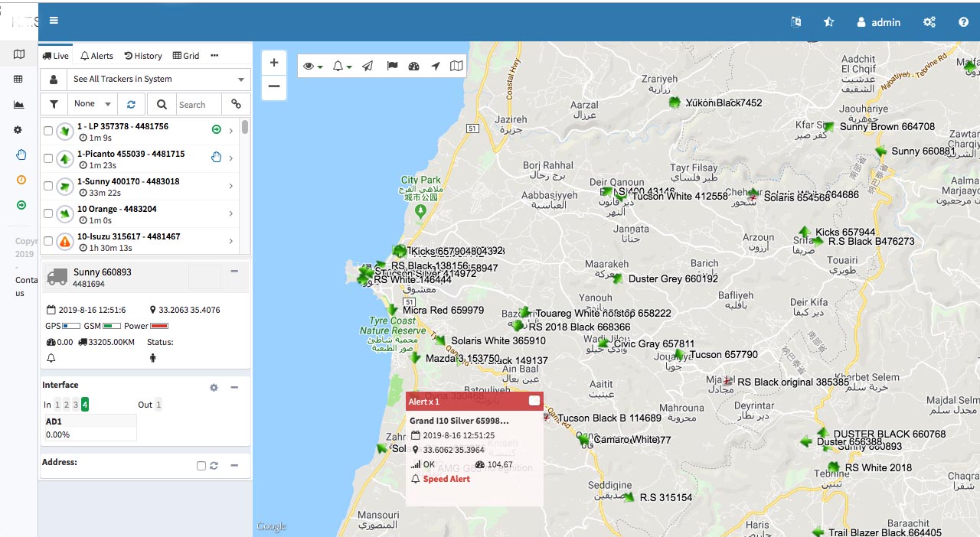The height and width of the screenshot is (537, 980).
Task: Open the system settings gears icon
Action: tap(929, 22)
